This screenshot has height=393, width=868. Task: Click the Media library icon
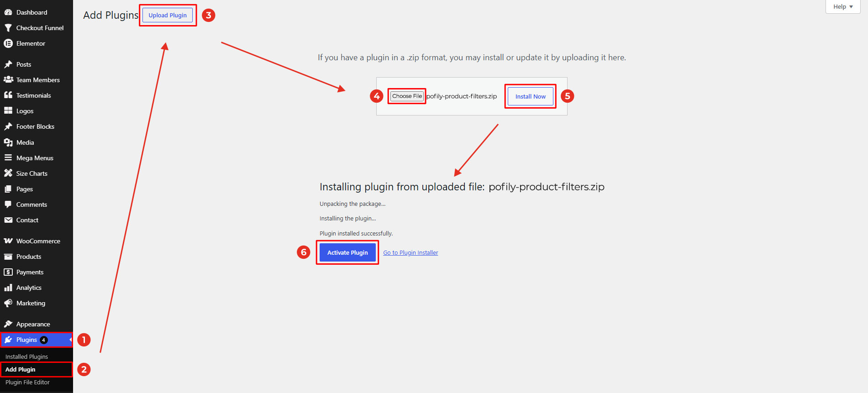click(x=8, y=142)
